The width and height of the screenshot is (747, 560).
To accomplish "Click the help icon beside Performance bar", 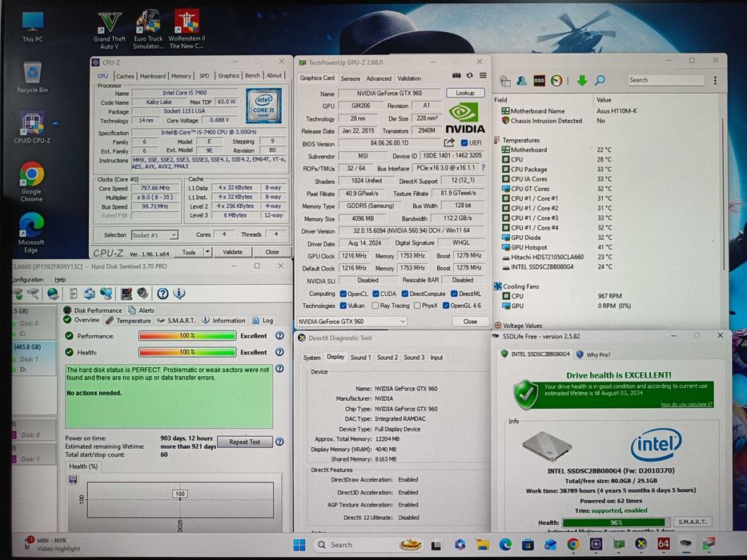I will 279,336.
